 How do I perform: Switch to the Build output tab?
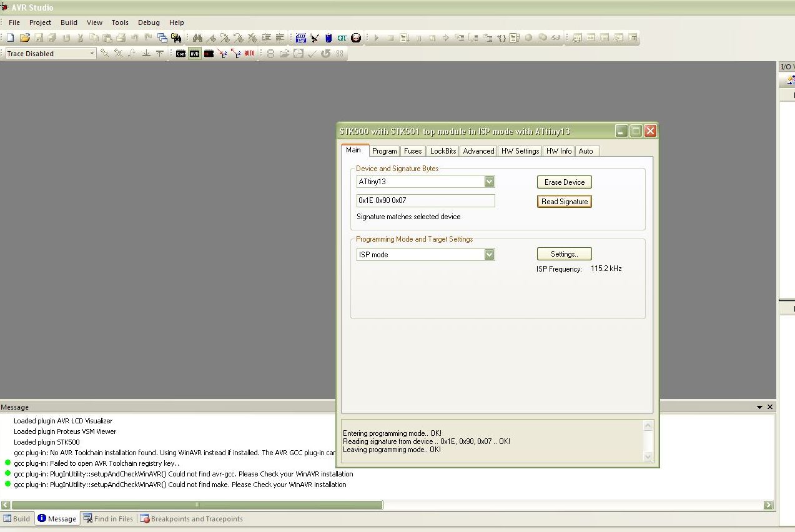pyautogui.click(x=17, y=519)
